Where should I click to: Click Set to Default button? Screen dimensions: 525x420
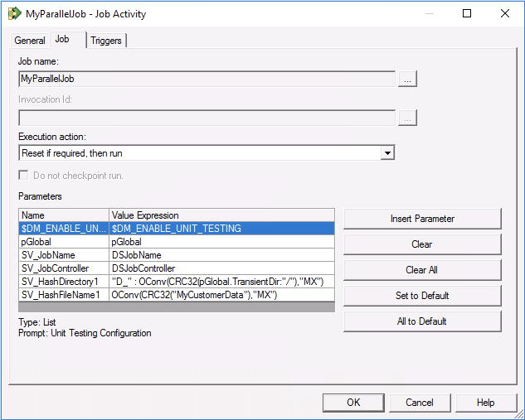coord(422,296)
